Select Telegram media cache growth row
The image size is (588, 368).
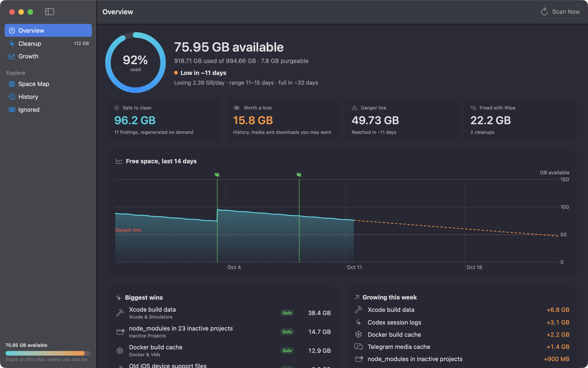(x=462, y=347)
